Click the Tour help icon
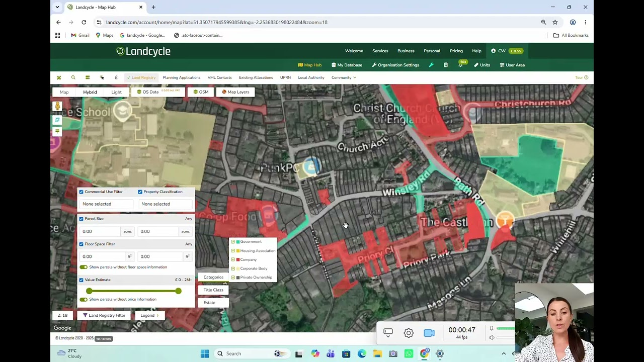Viewport: 644px width, 362px height. pyautogui.click(x=582, y=77)
